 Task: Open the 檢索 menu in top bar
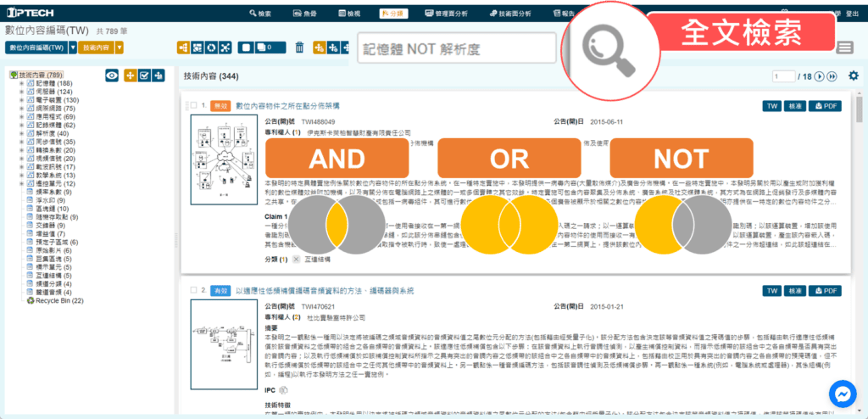pos(260,14)
